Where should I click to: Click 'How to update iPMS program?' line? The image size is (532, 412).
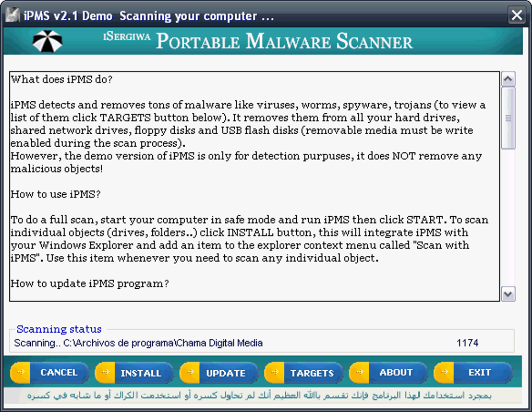90,284
